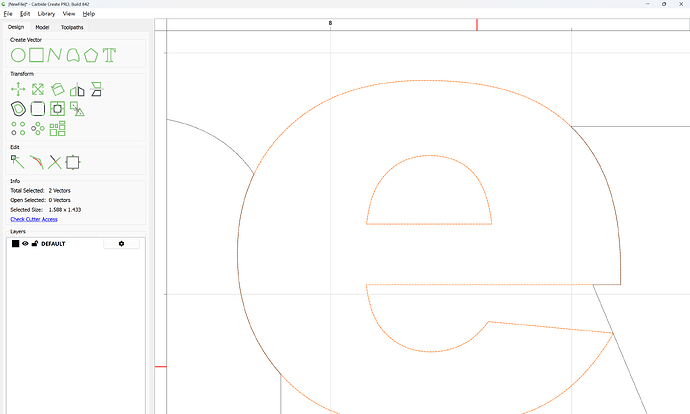
Task: Activate the Text creation tool
Action: pos(110,54)
